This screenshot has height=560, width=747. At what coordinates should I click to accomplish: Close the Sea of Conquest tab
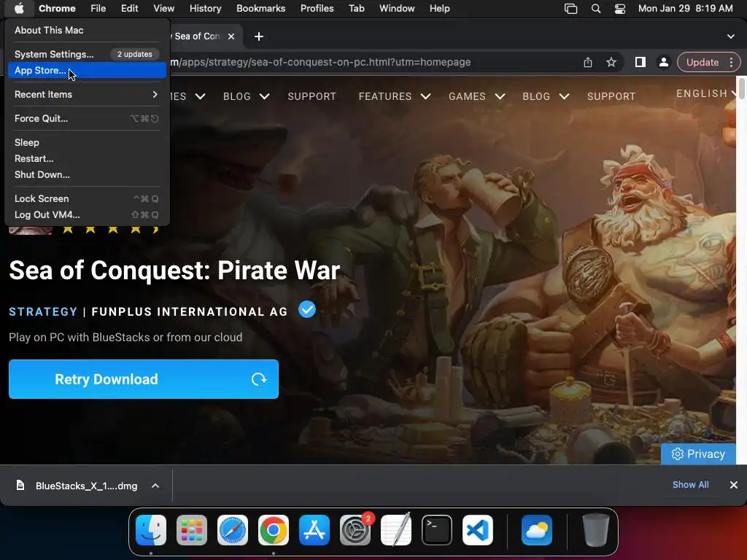[x=231, y=36]
